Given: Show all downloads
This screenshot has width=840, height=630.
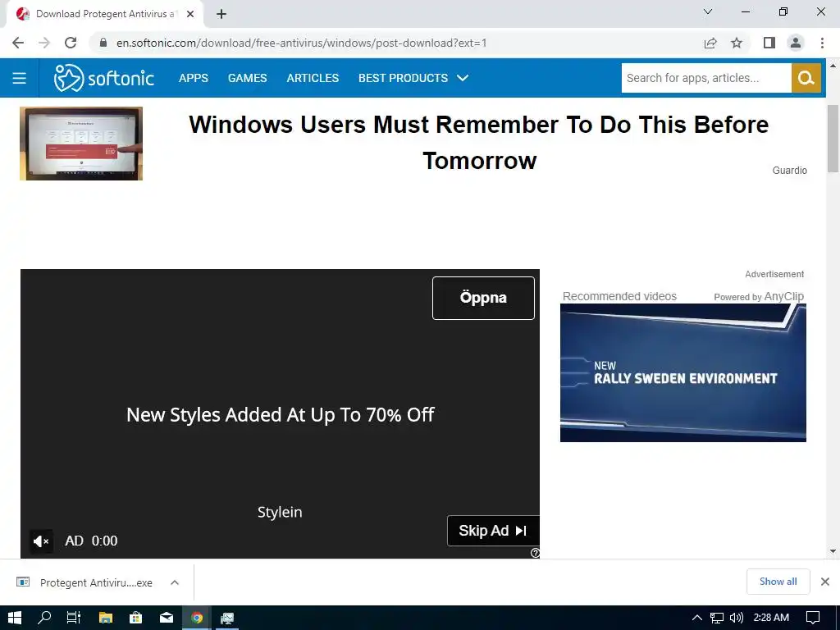Looking at the screenshot, I should tap(778, 582).
